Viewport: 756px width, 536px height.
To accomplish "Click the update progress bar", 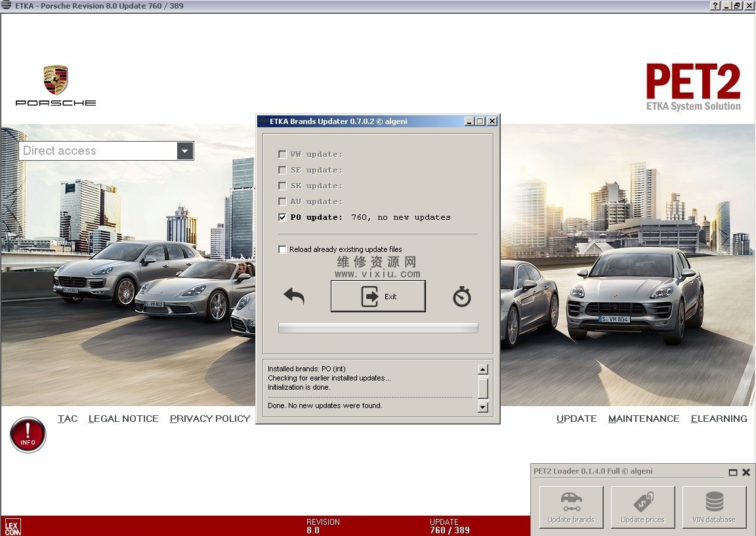I will [378, 327].
